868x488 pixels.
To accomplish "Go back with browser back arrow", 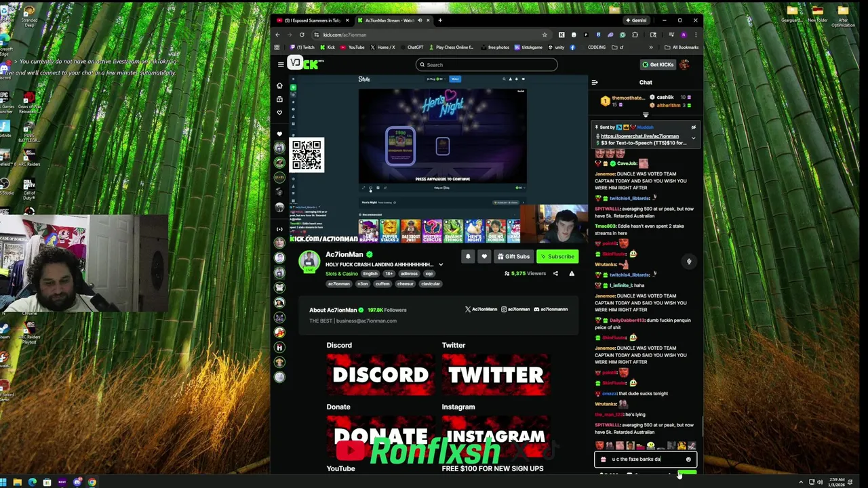I will pos(277,35).
